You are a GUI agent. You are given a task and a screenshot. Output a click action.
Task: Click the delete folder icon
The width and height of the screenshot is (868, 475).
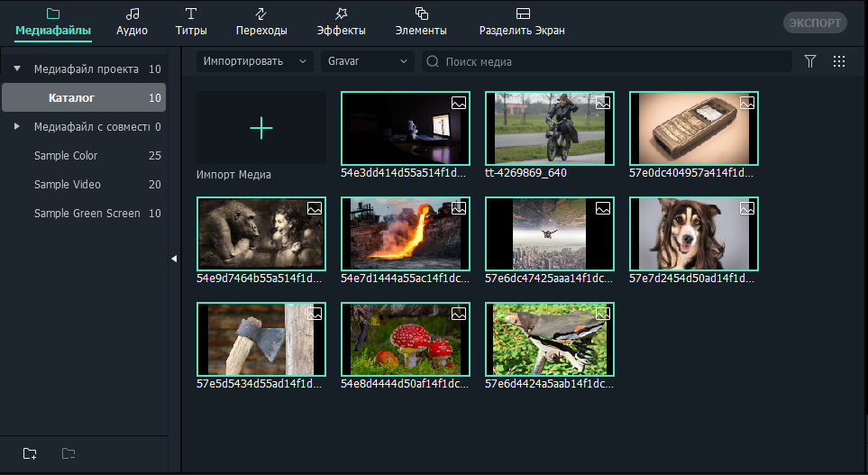(69, 454)
